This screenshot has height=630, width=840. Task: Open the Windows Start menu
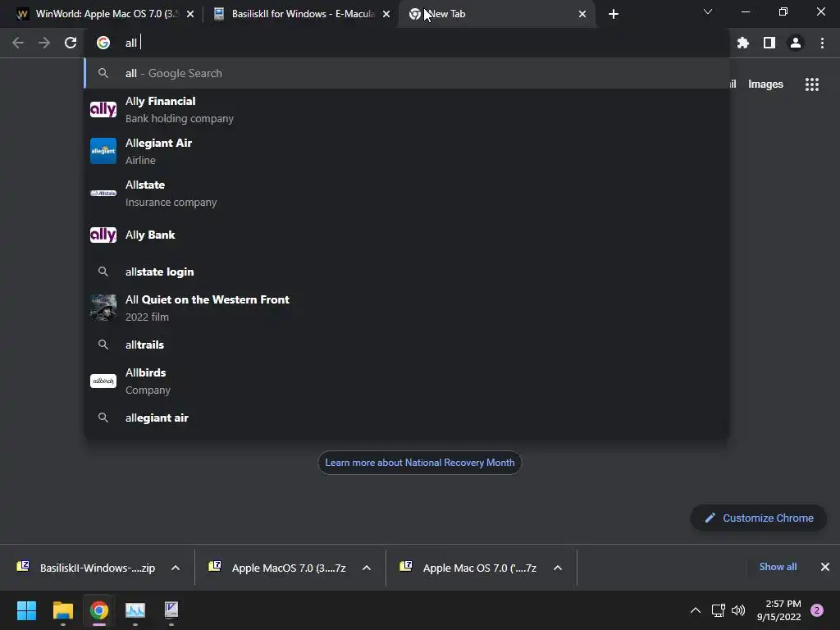click(26, 610)
